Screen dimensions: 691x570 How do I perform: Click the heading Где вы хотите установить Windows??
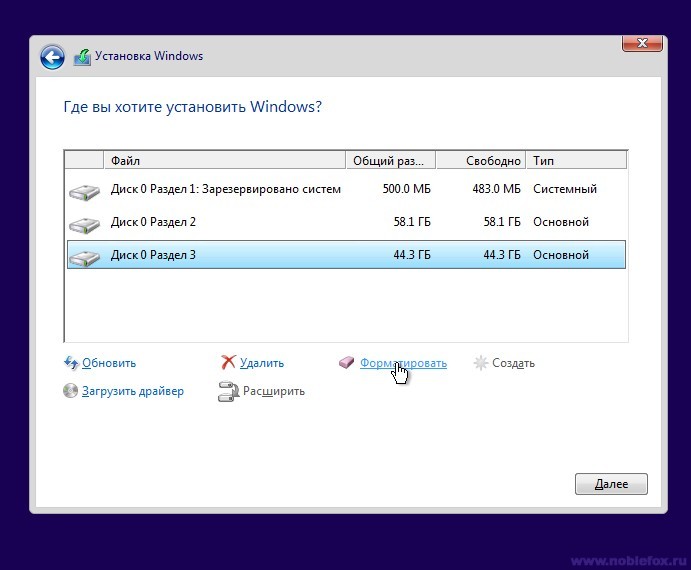[193, 107]
